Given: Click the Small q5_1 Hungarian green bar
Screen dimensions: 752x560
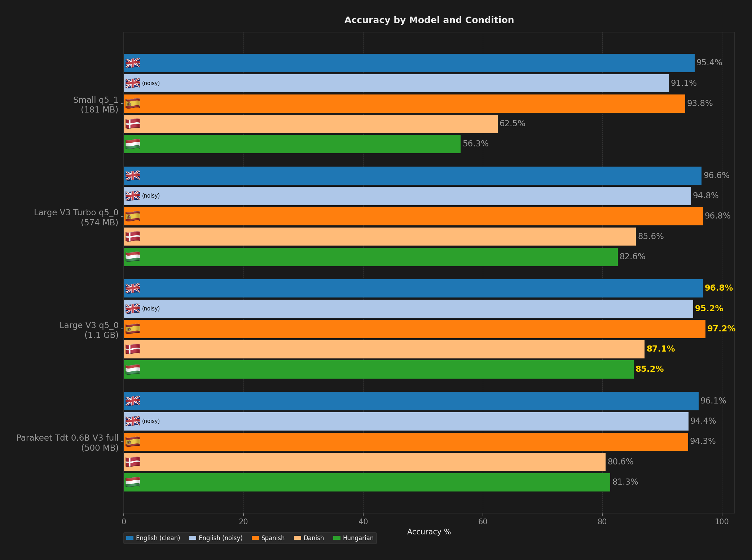Looking at the screenshot, I should [292, 144].
